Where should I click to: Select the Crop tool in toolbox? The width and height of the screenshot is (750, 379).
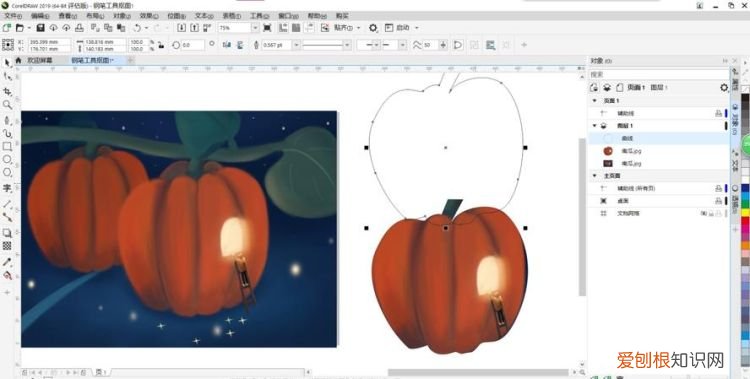coord(7,91)
